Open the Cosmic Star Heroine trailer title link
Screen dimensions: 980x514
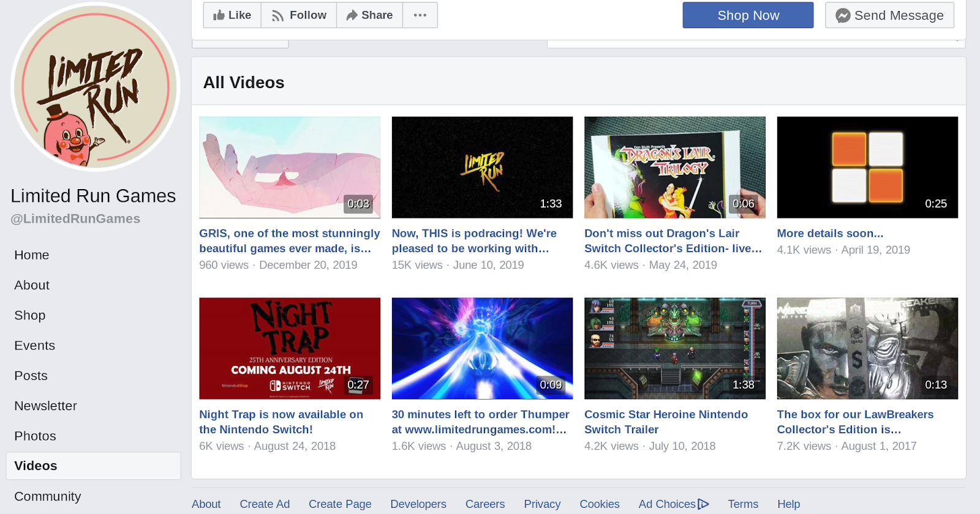(x=666, y=422)
